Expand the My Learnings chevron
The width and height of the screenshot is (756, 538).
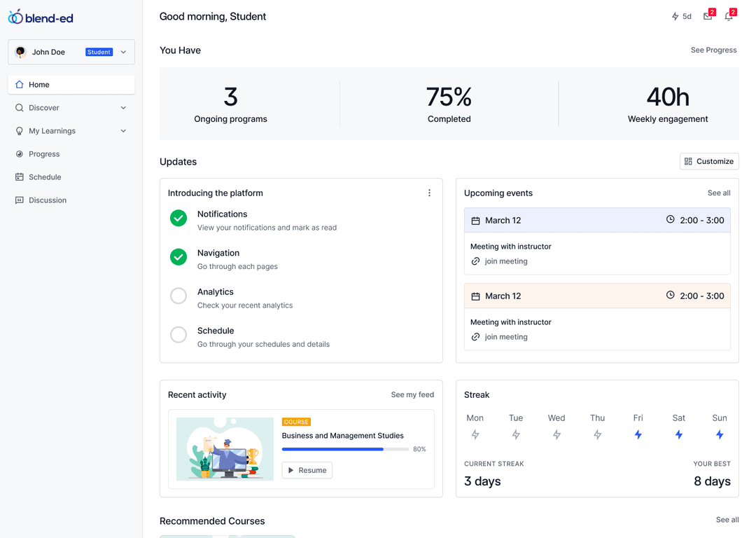pos(123,131)
